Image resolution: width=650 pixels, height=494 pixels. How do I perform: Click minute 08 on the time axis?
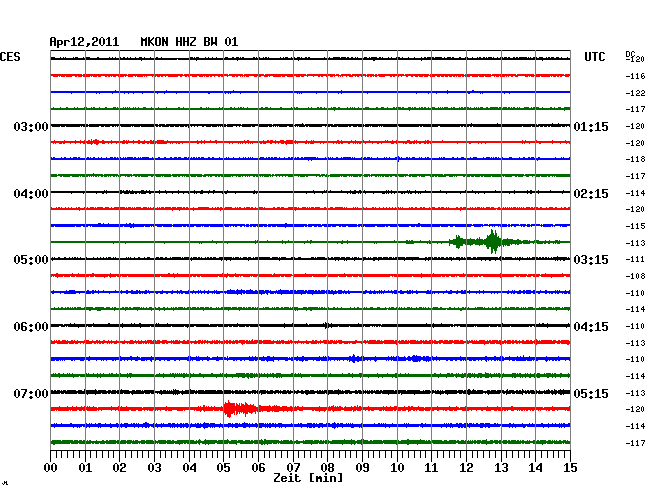pos(327,468)
